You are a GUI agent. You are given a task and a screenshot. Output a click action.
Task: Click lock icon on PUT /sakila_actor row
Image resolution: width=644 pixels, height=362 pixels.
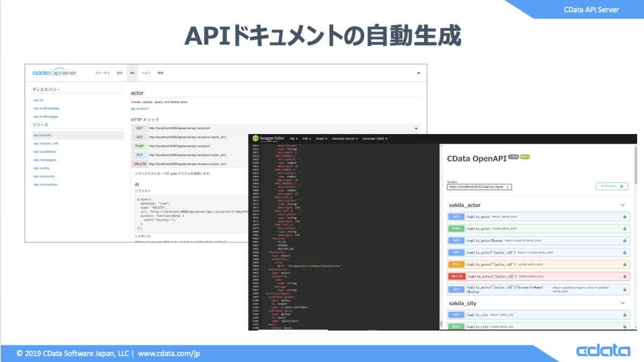[625, 264]
